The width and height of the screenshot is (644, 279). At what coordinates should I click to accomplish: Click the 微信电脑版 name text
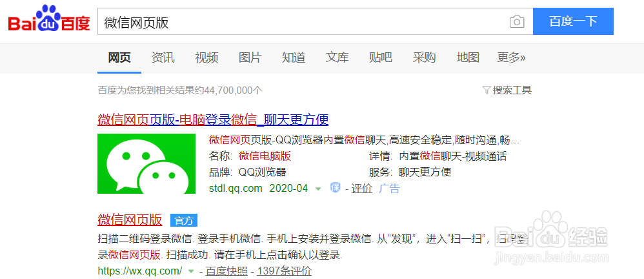pyautogui.click(x=265, y=156)
